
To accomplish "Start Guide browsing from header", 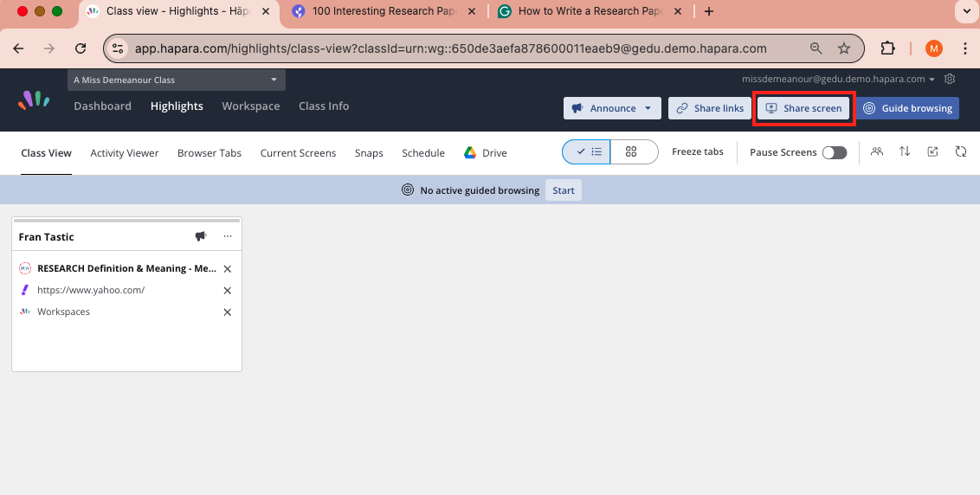I will click(x=907, y=108).
